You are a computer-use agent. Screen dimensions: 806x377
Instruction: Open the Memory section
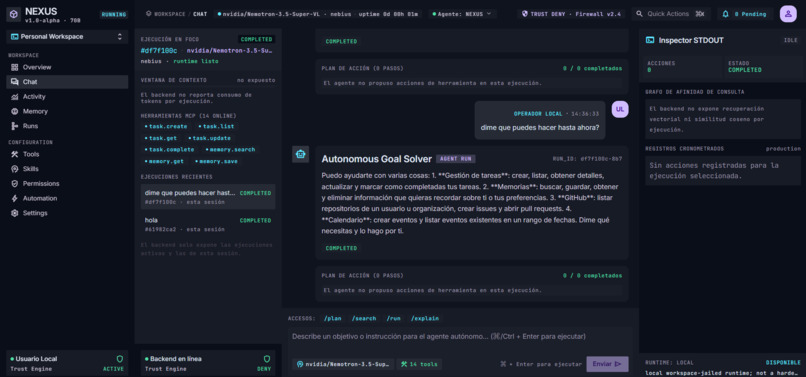tap(67, 111)
